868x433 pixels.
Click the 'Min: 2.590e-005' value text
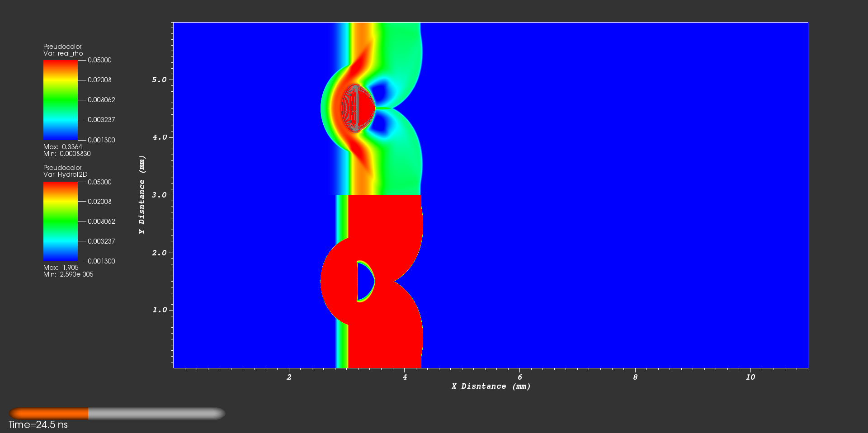(68, 274)
